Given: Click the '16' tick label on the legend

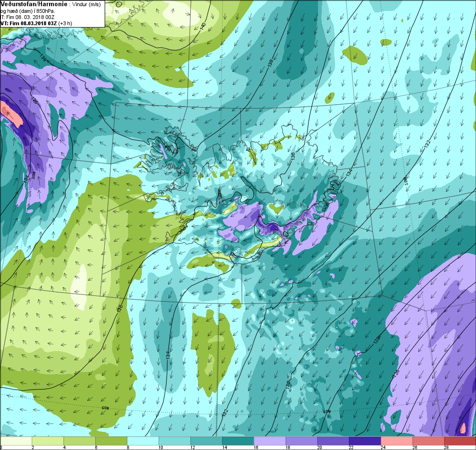Looking at the screenshot, I should click(256, 447).
